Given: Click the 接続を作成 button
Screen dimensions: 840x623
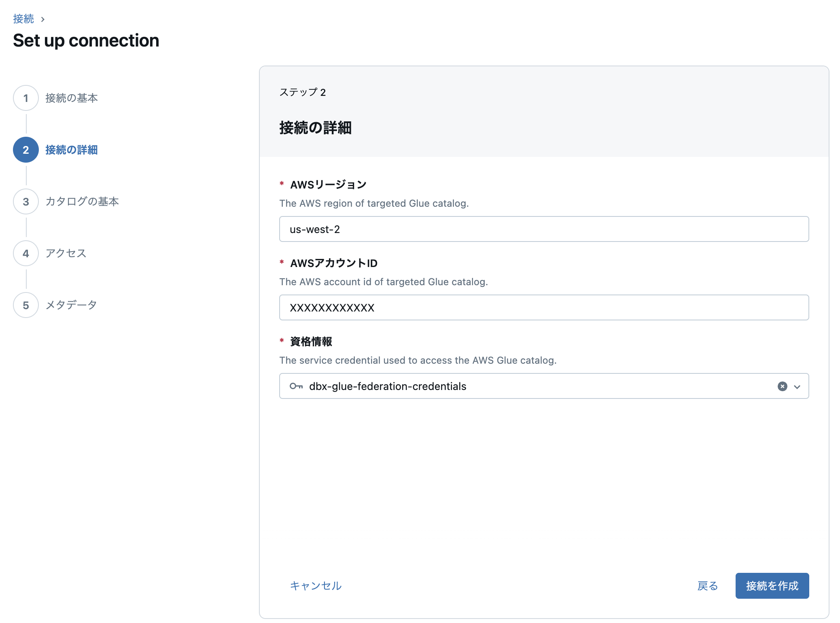Looking at the screenshot, I should click(772, 585).
